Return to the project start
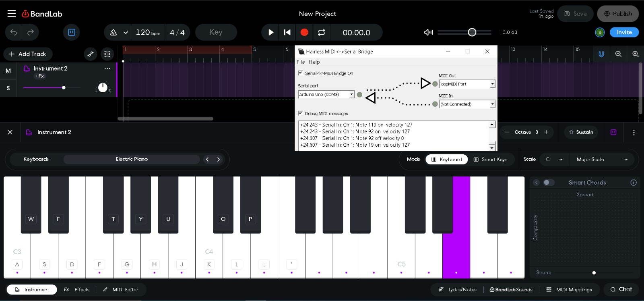The width and height of the screenshot is (644, 301). tap(287, 32)
